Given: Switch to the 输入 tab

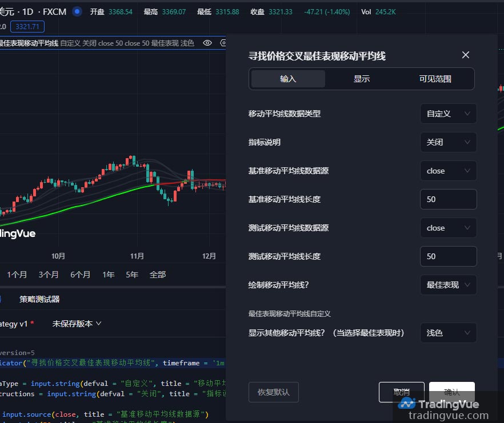Looking at the screenshot, I should (x=287, y=79).
